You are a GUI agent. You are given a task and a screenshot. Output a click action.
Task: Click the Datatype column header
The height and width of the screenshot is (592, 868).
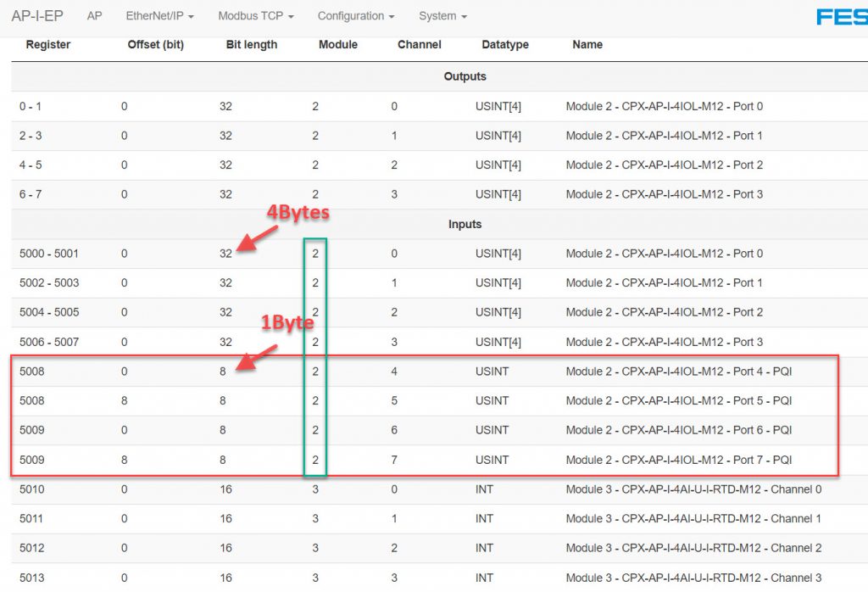[505, 44]
